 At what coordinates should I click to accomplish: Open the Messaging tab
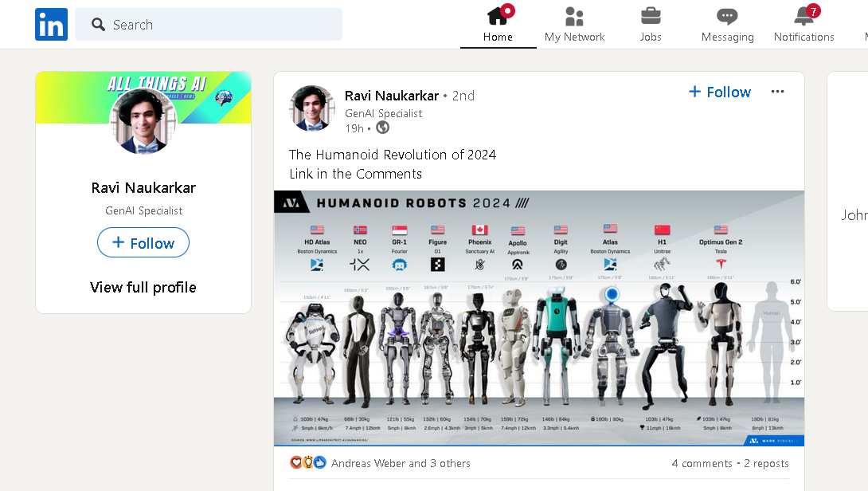[727, 25]
